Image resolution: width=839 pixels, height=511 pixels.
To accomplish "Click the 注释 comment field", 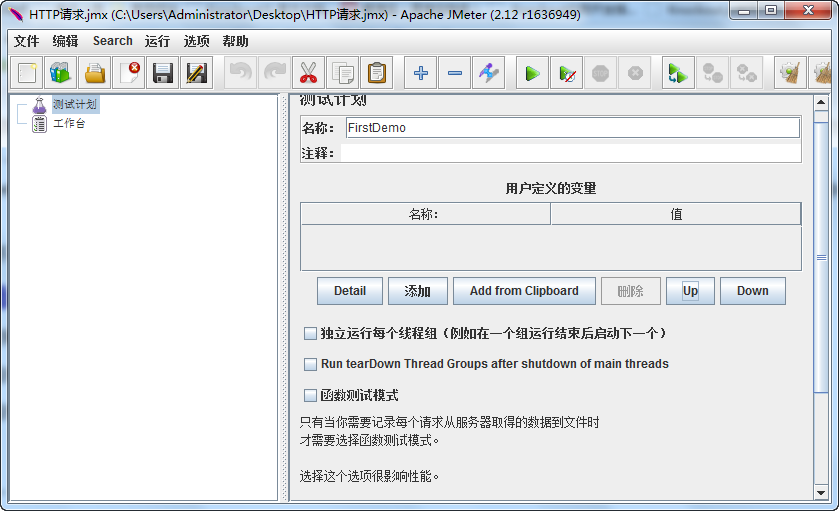I will [570, 153].
